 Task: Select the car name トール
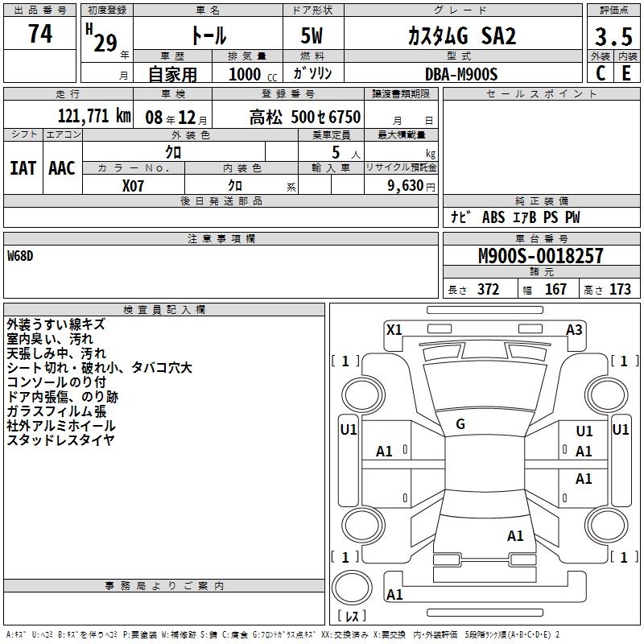(x=208, y=35)
